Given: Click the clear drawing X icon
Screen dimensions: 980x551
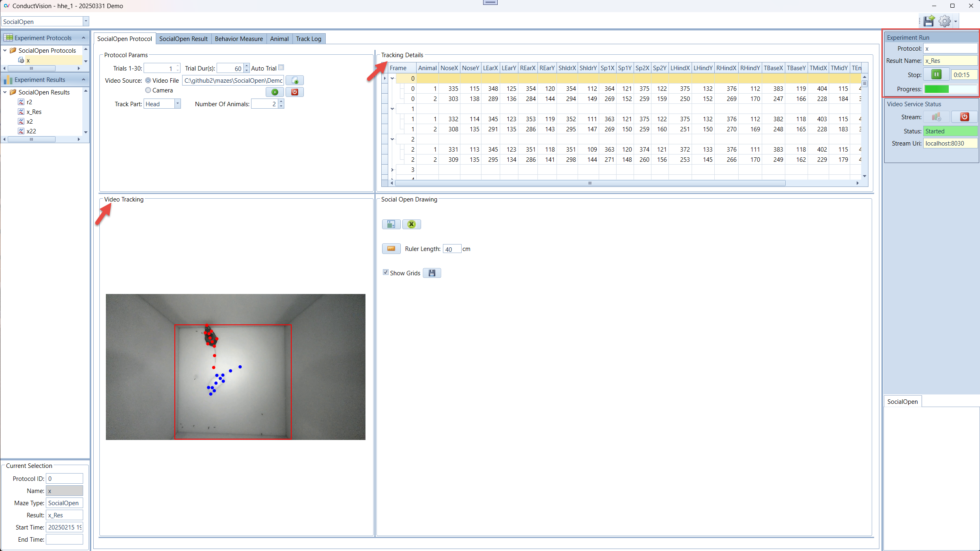Looking at the screenshot, I should pyautogui.click(x=411, y=224).
